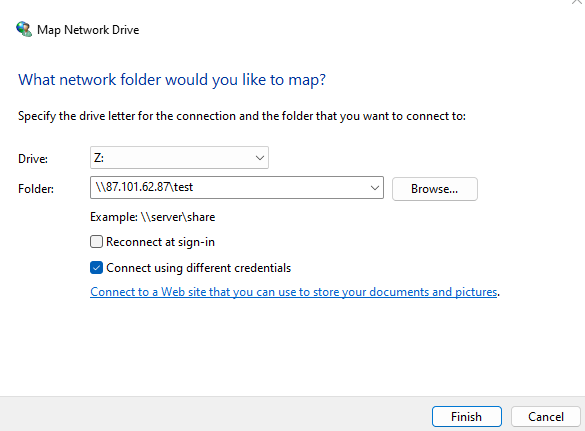Expand the Folder history dropdown arrow

click(x=375, y=188)
